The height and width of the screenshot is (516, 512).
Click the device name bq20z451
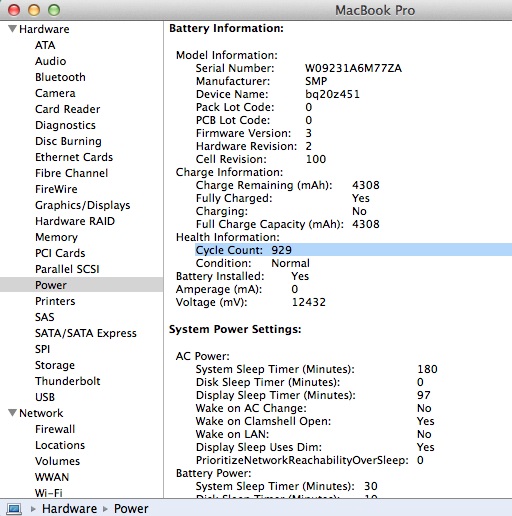[x=332, y=94]
